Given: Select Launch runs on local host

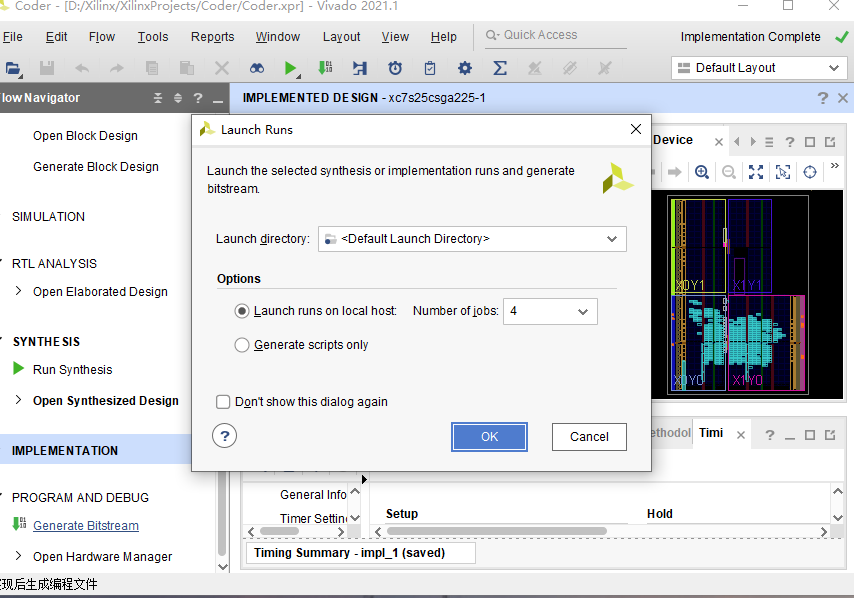Looking at the screenshot, I should 242,311.
